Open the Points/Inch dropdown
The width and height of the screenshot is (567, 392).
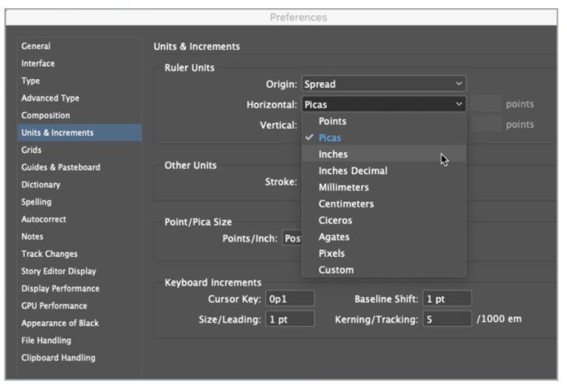292,239
